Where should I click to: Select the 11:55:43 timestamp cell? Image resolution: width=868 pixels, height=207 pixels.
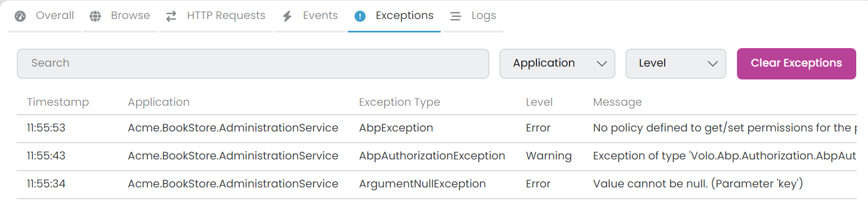tap(46, 156)
